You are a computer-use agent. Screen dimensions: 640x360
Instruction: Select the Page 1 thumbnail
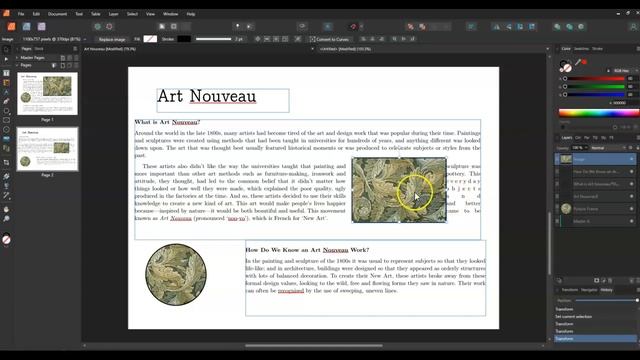pyautogui.click(x=47, y=94)
